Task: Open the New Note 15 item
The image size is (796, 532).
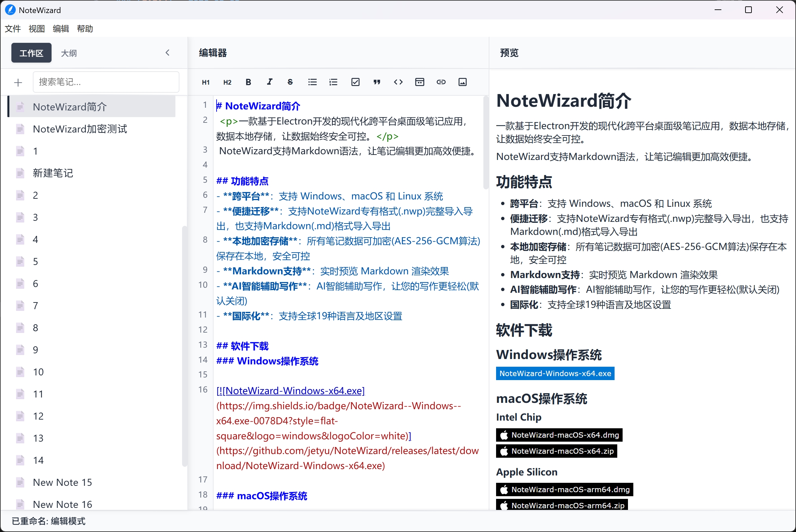Action: click(92, 482)
